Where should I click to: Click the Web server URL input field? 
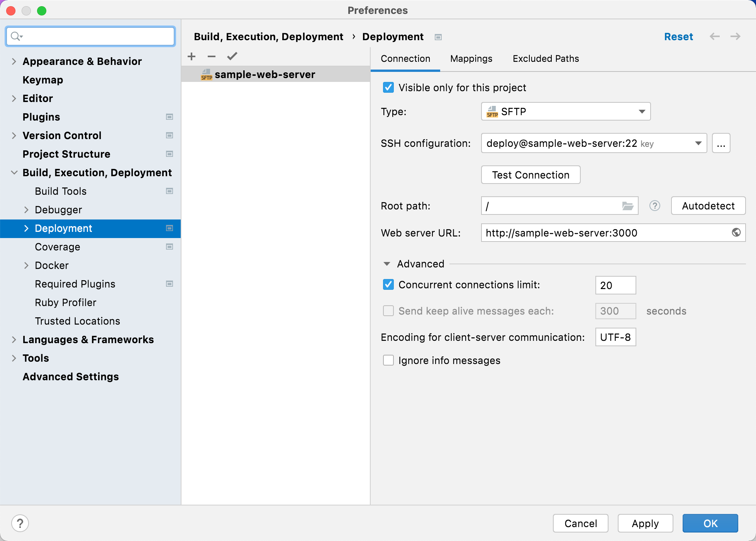point(611,233)
